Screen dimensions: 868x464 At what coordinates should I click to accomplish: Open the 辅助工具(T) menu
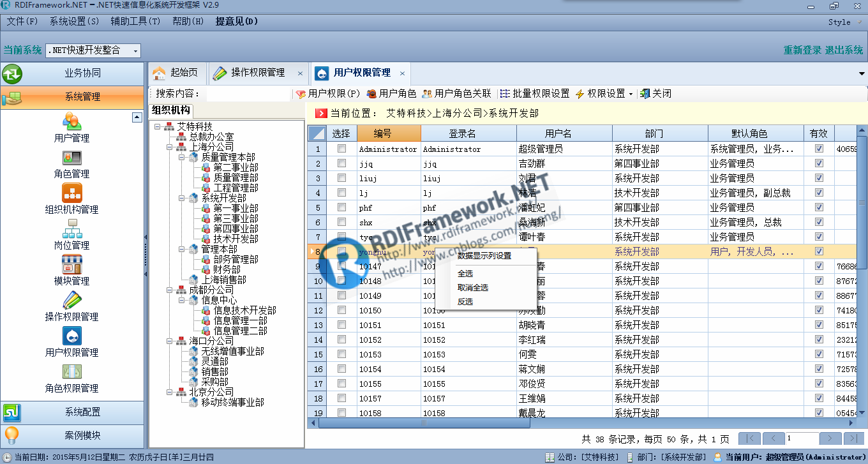(x=135, y=21)
